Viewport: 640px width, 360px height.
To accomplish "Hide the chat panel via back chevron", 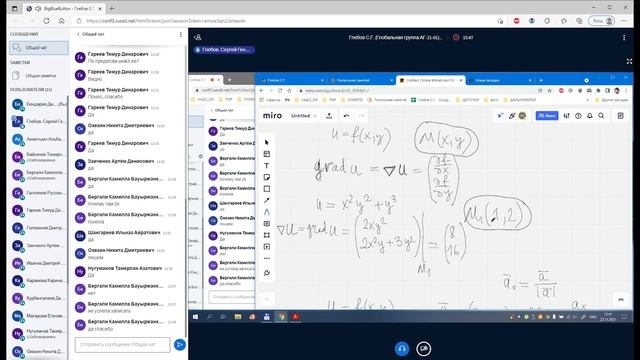I will point(78,34).
